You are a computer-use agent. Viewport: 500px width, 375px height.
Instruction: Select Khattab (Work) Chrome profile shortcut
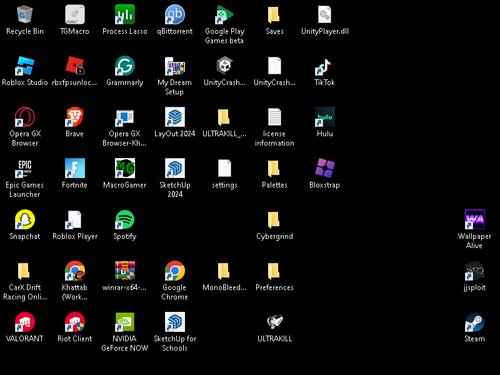point(75,271)
